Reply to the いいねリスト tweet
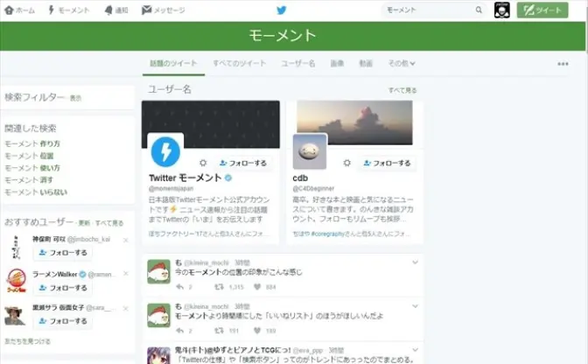The height and width of the screenshot is (364, 588). [180, 331]
